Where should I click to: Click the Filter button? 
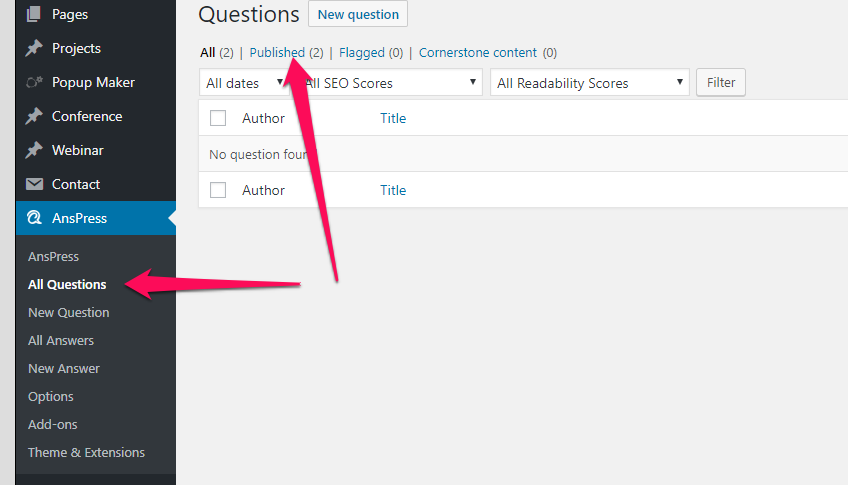click(720, 82)
